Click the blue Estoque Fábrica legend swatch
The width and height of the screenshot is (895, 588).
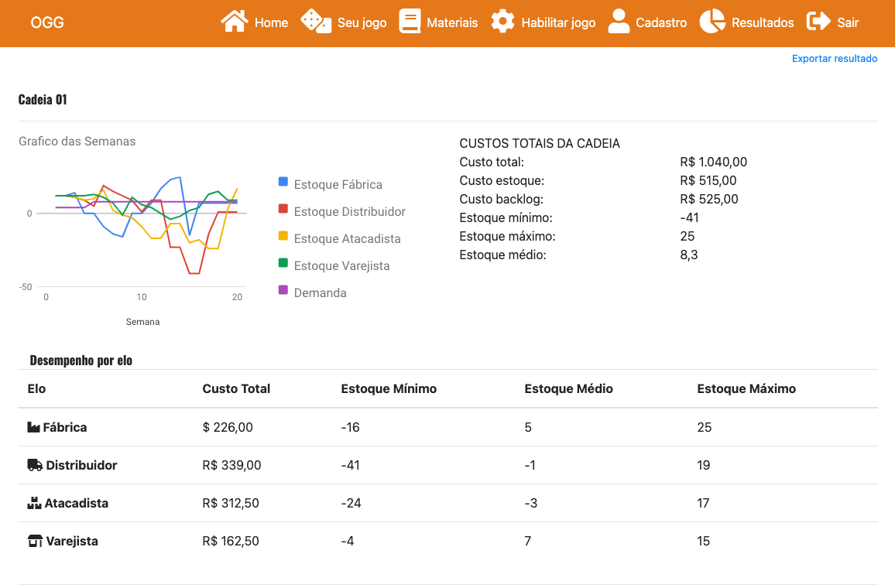283,182
